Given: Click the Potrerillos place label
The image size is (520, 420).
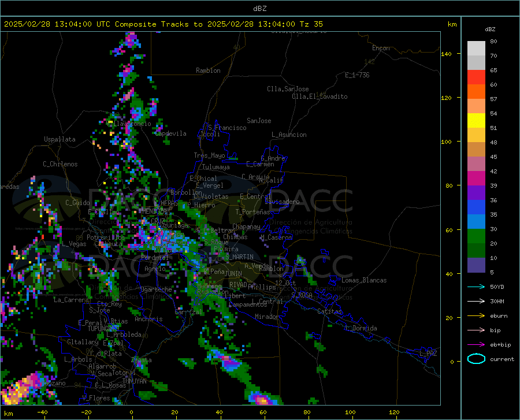Looking at the screenshot, I should click(106, 237).
